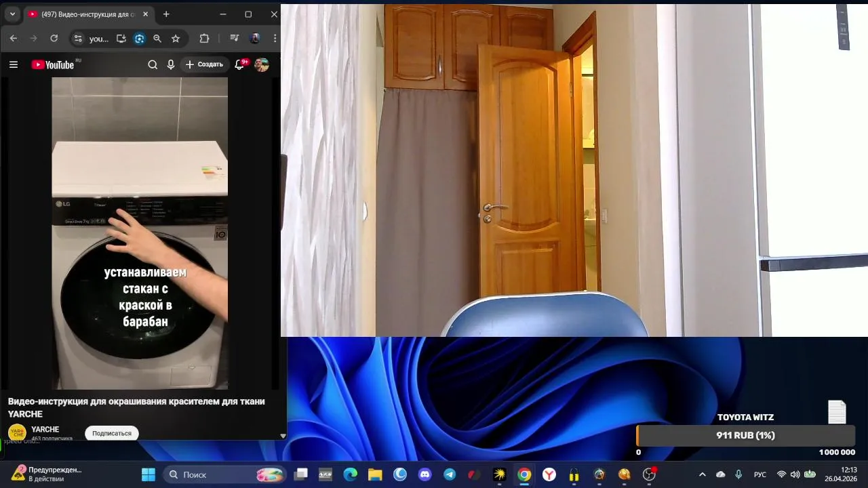
Task: Switch to Google Chrome on the taskbar
Action: (524, 474)
